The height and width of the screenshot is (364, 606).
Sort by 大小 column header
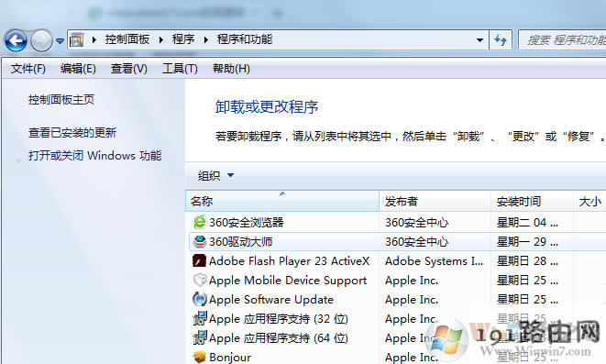589,201
